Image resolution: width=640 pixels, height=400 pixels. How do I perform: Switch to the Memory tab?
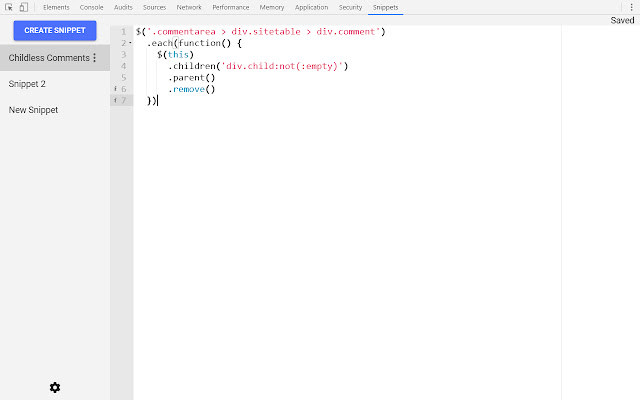point(272,7)
